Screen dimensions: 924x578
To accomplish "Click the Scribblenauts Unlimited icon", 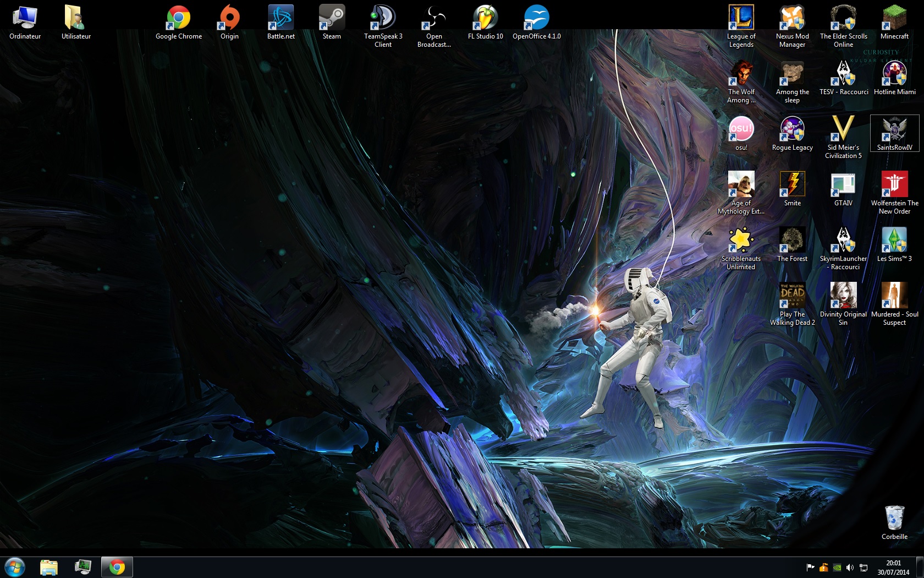I will (x=741, y=249).
